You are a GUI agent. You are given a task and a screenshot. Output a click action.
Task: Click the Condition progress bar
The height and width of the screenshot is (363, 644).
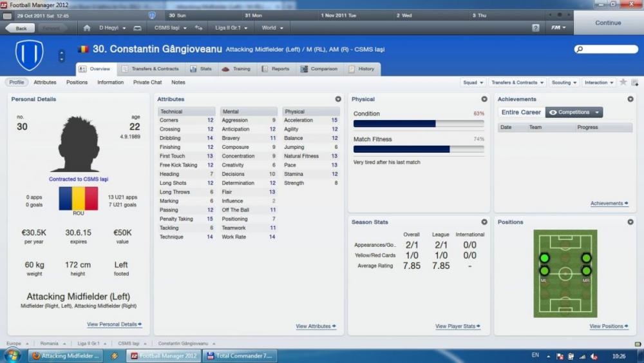coord(419,124)
